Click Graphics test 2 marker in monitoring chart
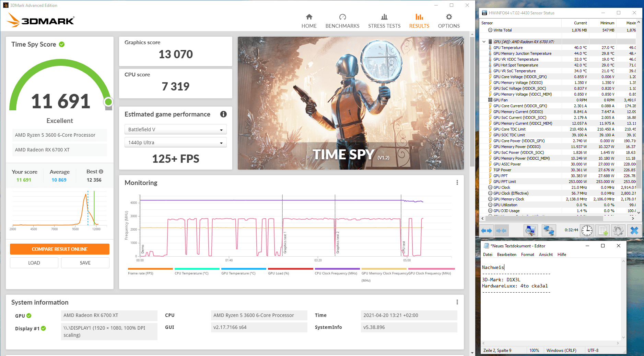Image resolution: width=644 pixels, height=356 pixels. 338,243
